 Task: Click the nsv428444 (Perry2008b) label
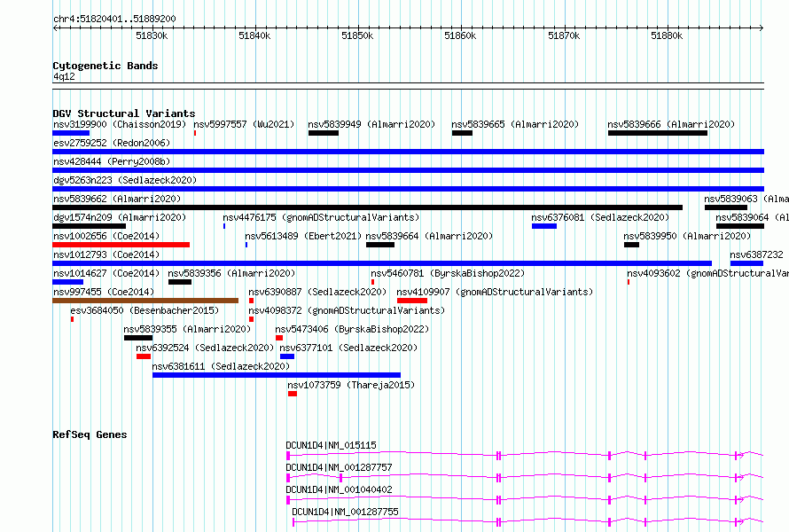tap(112, 161)
